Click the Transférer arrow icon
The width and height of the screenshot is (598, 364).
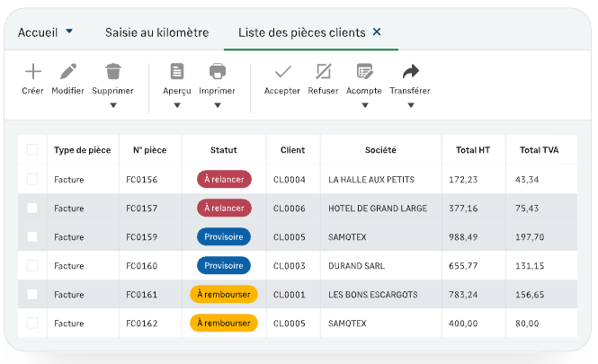[x=410, y=72]
